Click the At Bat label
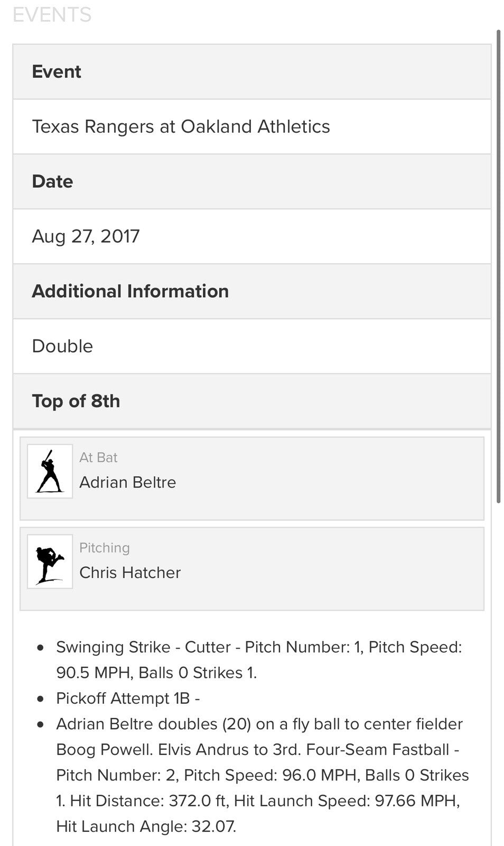504x846 pixels. [x=98, y=457]
